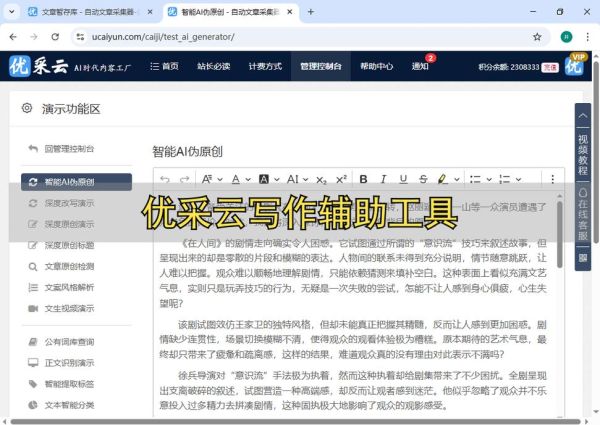
Task: Click the 优采云 logo
Action: (43, 67)
